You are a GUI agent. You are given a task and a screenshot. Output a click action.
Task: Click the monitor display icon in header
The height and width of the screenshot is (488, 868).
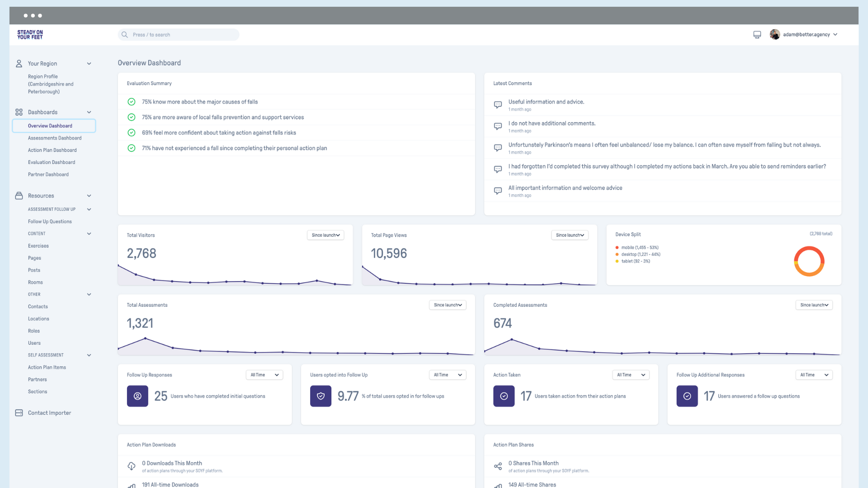(757, 35)
